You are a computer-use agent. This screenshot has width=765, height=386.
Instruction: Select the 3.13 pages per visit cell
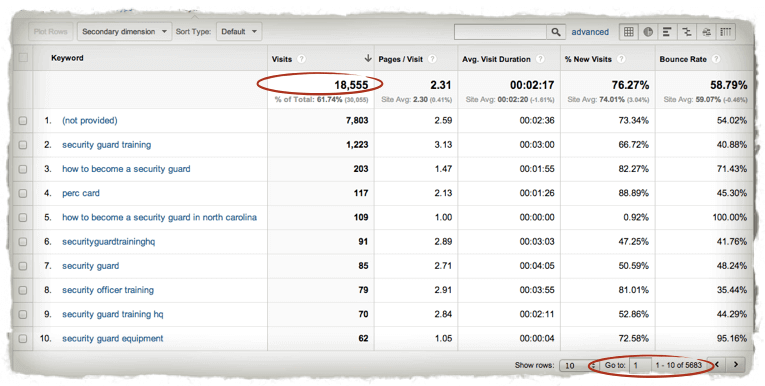(443, 145)
